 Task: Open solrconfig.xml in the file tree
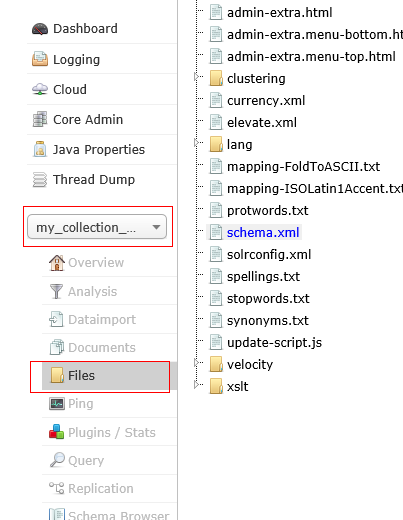(269, 255)
